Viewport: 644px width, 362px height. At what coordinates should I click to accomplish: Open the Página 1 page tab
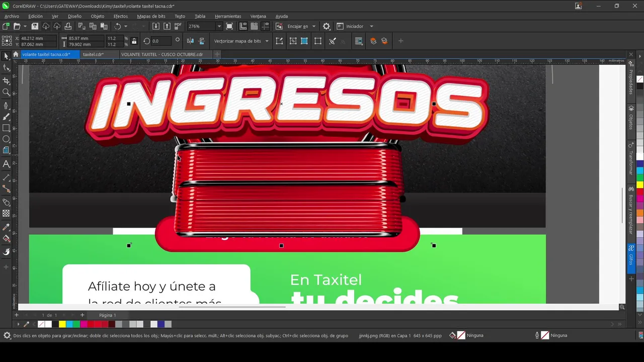[107, 315]
